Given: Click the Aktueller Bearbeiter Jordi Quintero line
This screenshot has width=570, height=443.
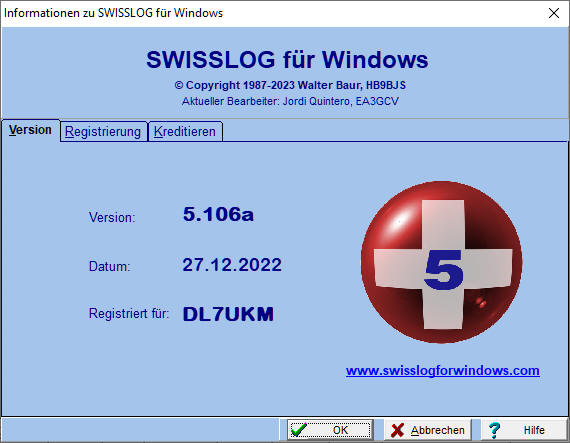Looking at the screenshot, I should click(x=290, y=101).
